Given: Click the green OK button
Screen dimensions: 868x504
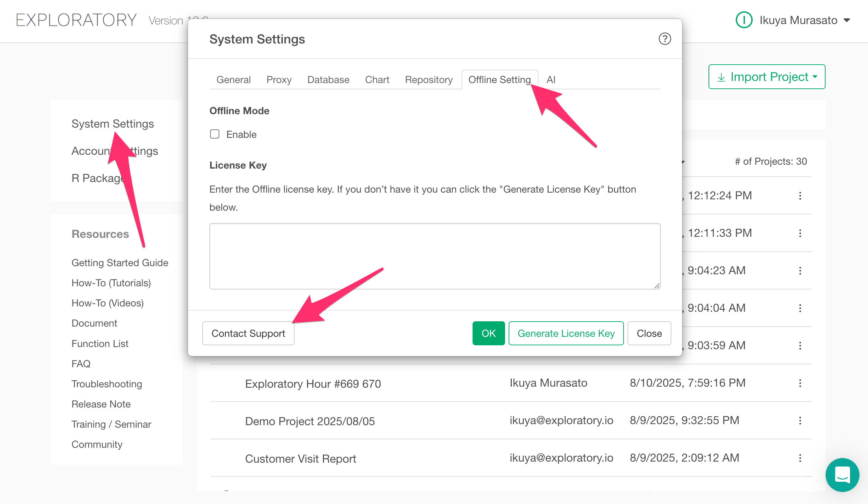Looking at the screenshot, I should [x=488, y=333].
